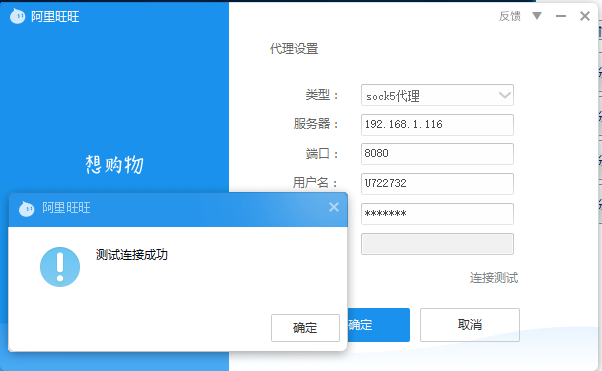Open the triangle dropdown menu beside 反馈
Viewport: 602px width, 371px height.
click(x=537, y=16)
